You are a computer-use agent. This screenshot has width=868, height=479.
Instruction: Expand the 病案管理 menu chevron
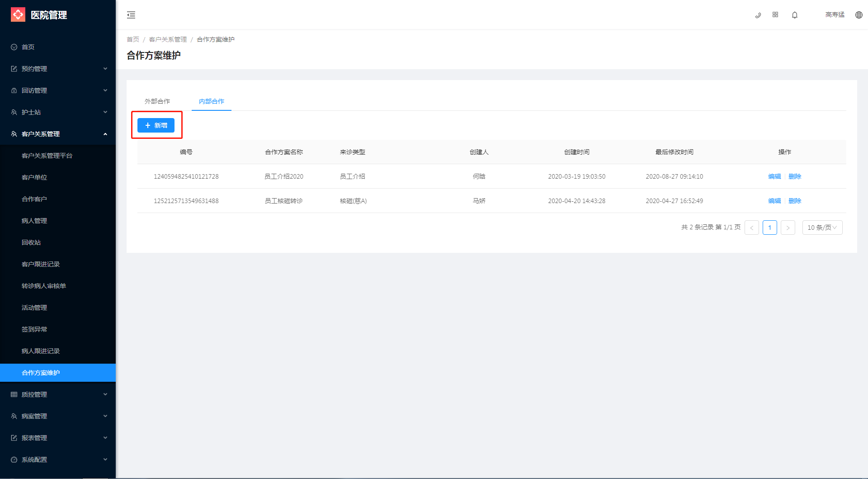click(105, 416)
